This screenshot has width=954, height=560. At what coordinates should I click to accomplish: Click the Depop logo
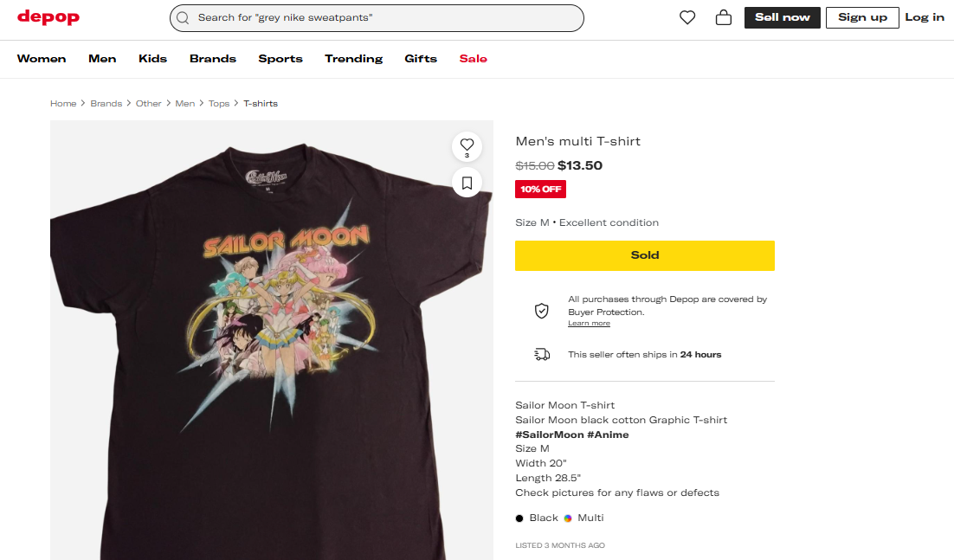(x=48, y=17)
